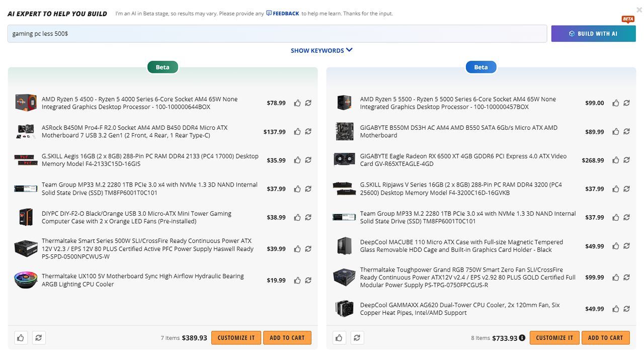The image size is (644, 362).
Task: Replace the ASRock B450M Pro4-F motherboard
Action: pos(308,132)
